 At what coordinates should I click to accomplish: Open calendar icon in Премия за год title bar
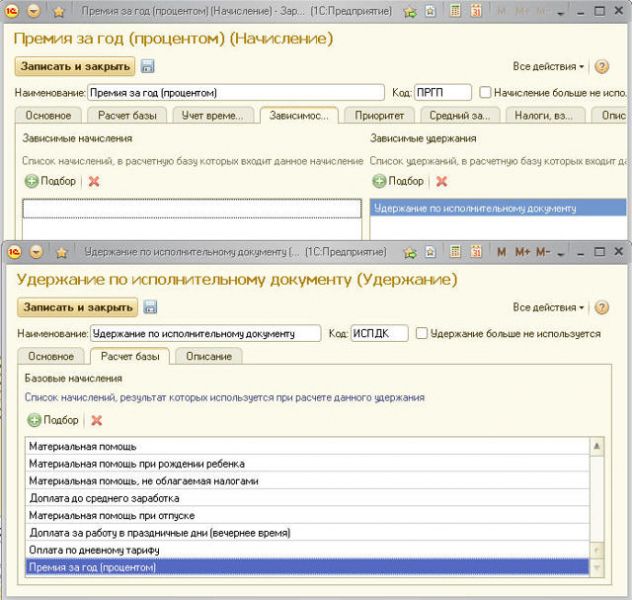click(x=476, y=11)
